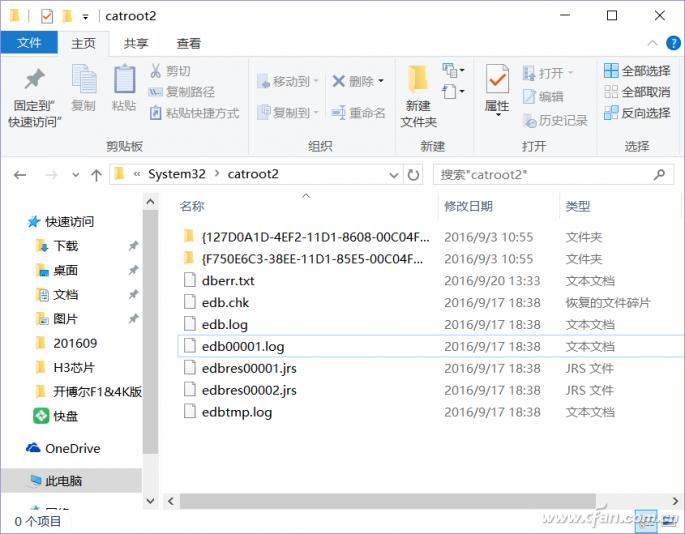685x534 pixels.
Task: Open the 快盘 item in sidebar
Action: coord(56,416)
